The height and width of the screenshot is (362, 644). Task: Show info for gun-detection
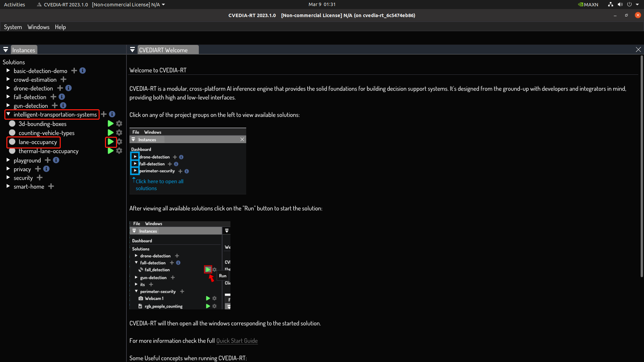tap(63, 106)
